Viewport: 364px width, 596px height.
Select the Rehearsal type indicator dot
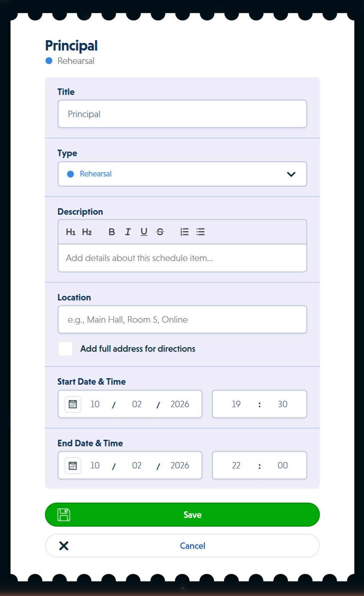(70, 174)
